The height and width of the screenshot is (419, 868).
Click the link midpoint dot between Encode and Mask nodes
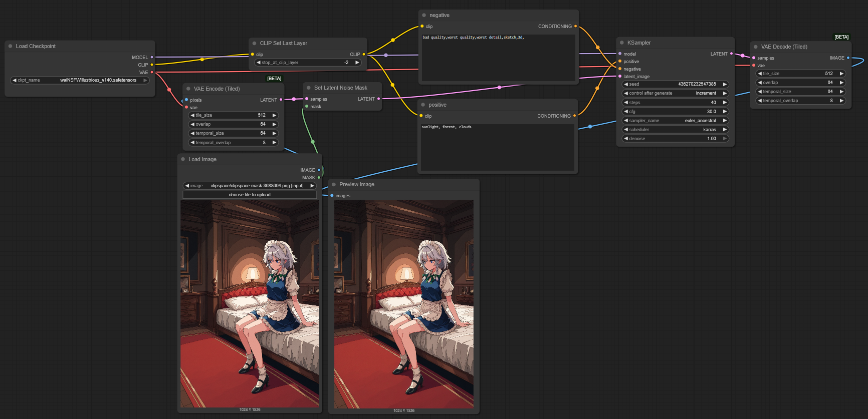294,99
